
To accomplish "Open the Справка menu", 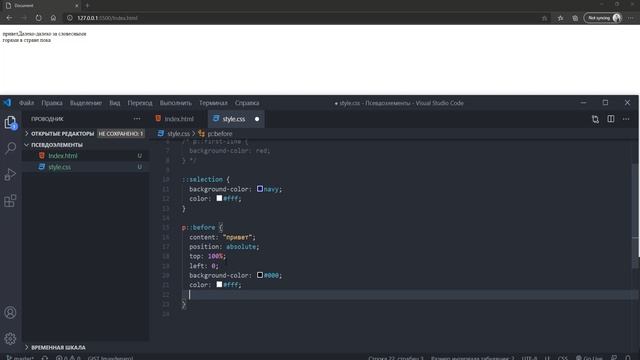I will click(247, 103).
